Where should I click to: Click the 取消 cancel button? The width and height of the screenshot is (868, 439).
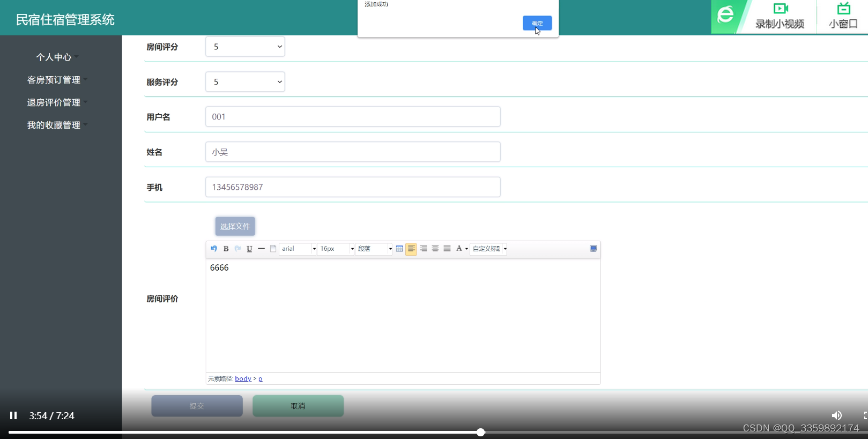tap(298, 406)
